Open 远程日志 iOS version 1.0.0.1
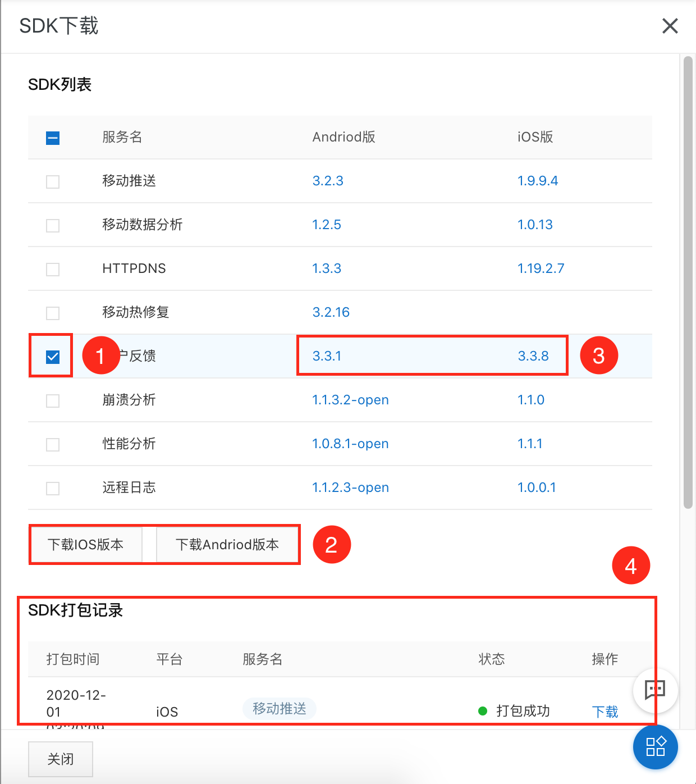 pyautogui.click(x=537, y=487)
